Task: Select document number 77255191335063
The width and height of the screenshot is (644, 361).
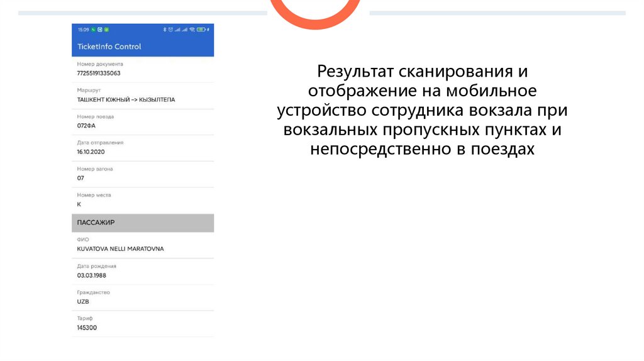Action: tap(99, 73)
